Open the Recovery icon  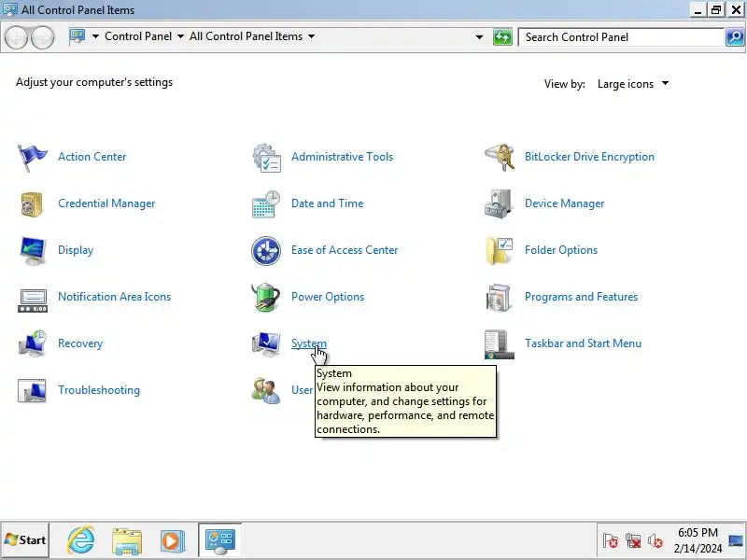33,343
